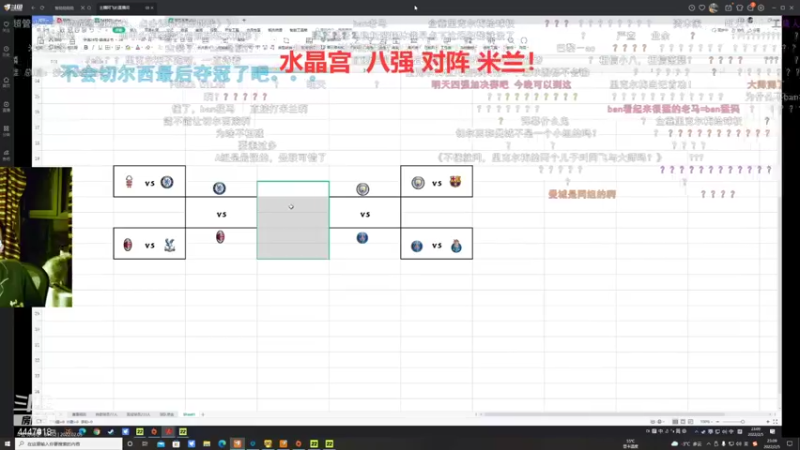The image size is (800, 450).
Task: Open a new WPS document tab
Action: (244, 20)
